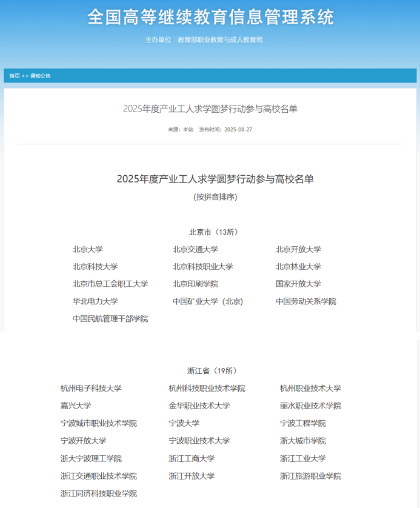Select 宁波大学 entry
This screenshot has width=420, height=508.
pyautogui.click(x=184, y=423)
